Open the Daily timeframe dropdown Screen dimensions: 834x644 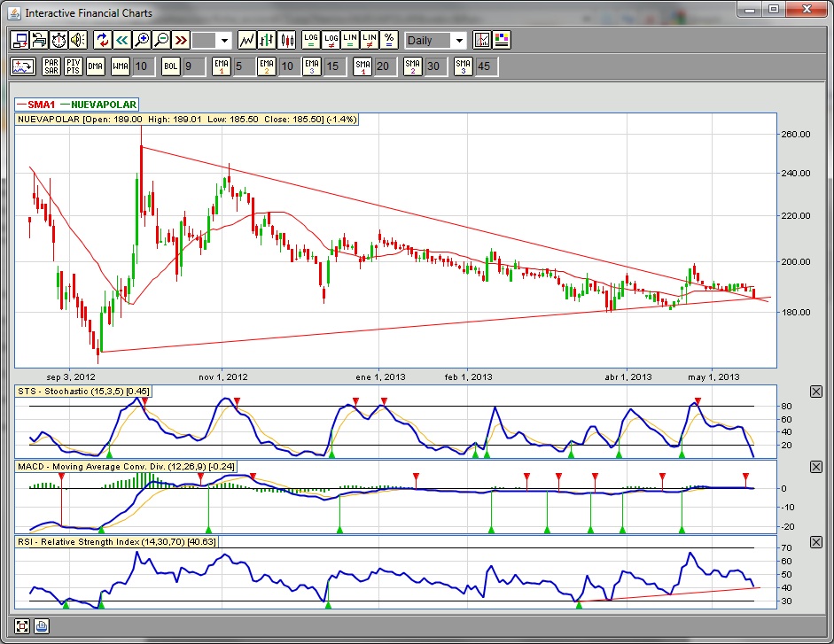458,41
